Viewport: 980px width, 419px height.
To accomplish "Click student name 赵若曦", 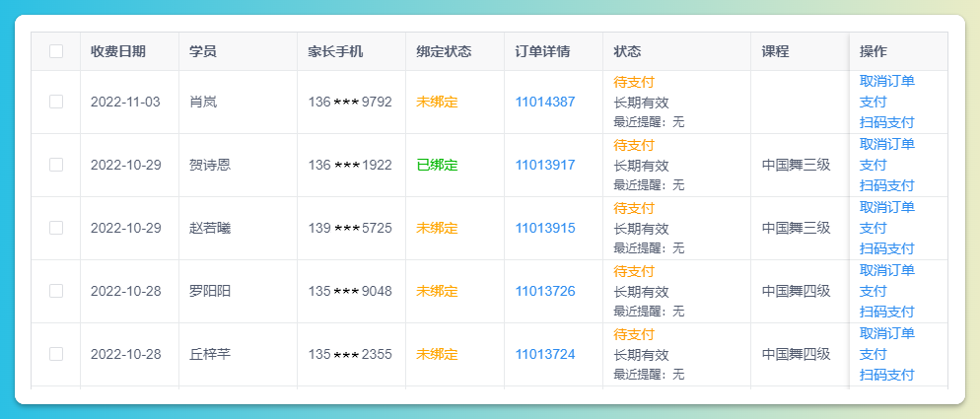I will click(x=210, y=229).
